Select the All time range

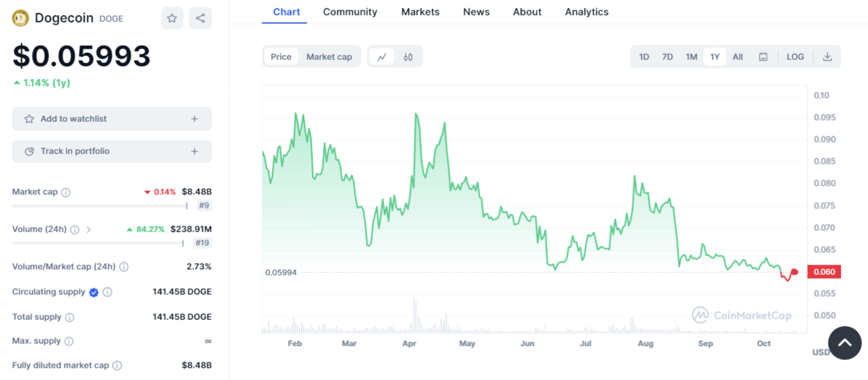coord(738,57)
